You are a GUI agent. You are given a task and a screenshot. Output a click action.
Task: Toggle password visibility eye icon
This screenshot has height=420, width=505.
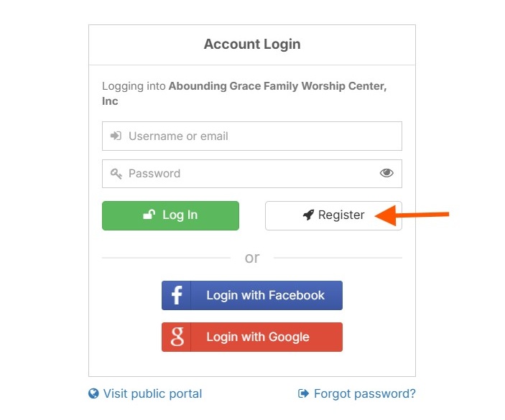pyautogui.click(x=386, y=173)
